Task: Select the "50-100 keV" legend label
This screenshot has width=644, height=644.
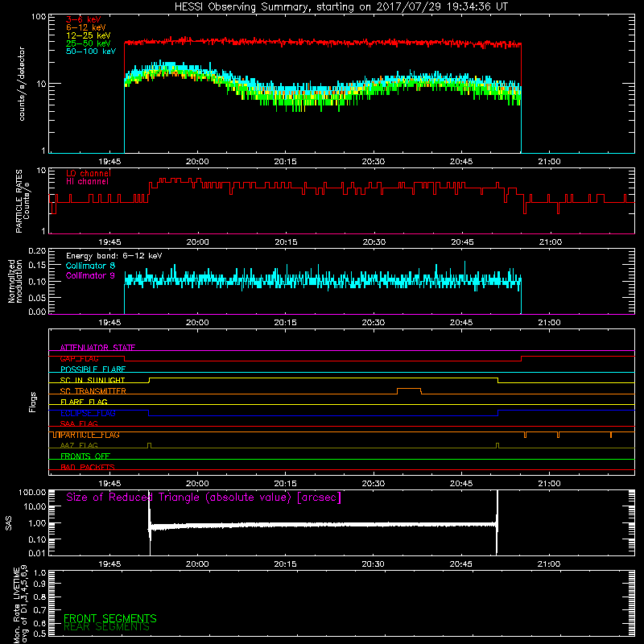Action: click(91, 52)
